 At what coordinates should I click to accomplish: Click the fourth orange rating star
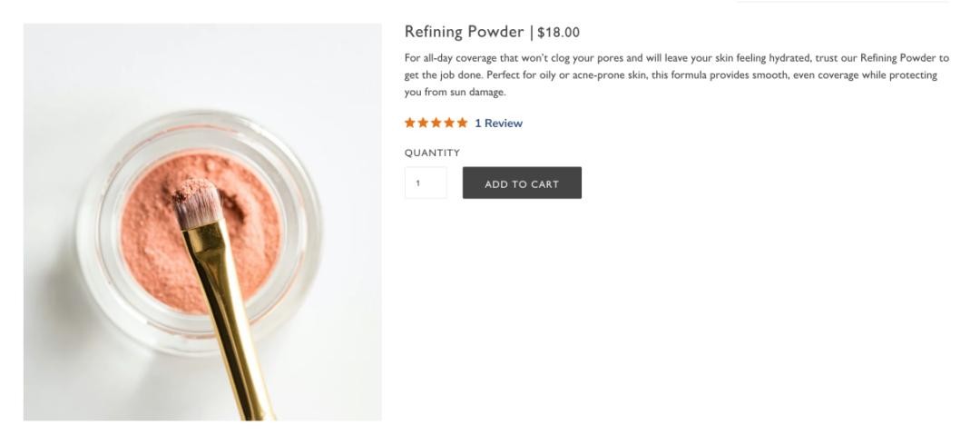(449, 123)
